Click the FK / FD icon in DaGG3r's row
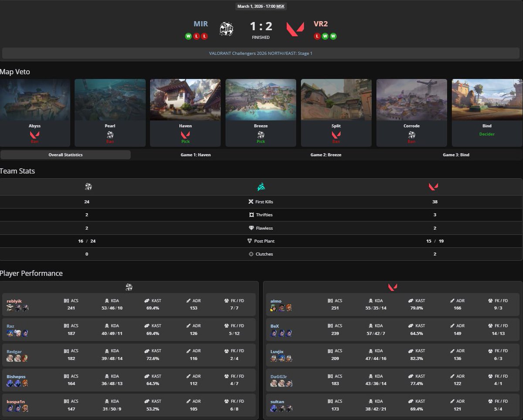Viewport: 523px width, 420px height. point(491,376)
